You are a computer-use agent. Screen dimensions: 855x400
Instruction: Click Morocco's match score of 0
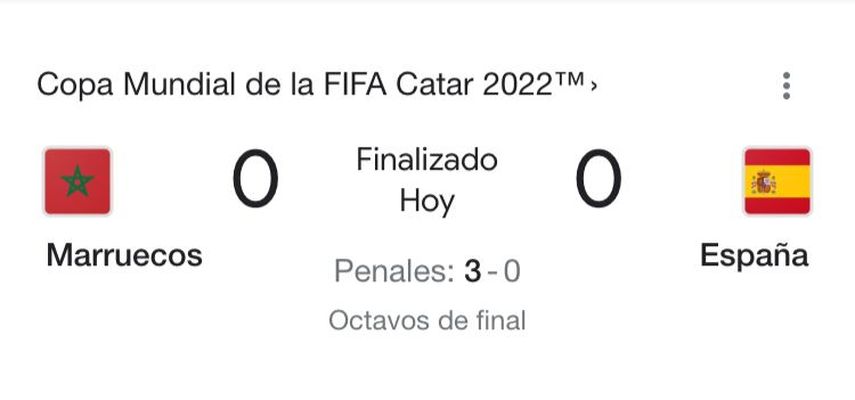[x=255, y=182]
